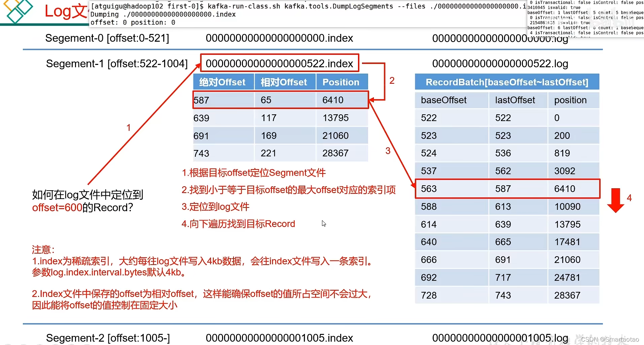
Task: Click the file name '00000000000000000000.index'
Action: pyautogui.click(x=279, y=38)
